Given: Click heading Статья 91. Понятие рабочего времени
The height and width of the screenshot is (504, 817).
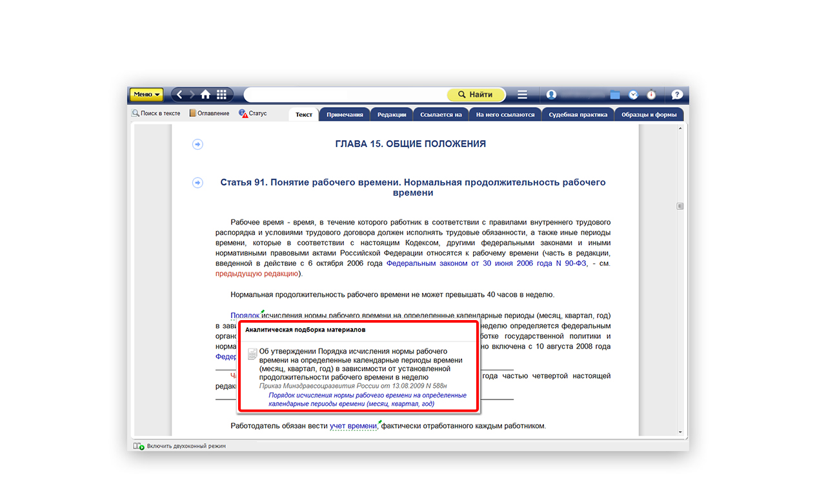Looking at the screenshot, I should pos(413,187).
